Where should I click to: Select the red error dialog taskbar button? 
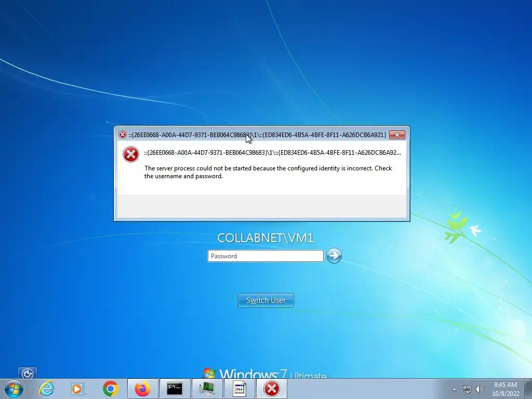[271, 389]
